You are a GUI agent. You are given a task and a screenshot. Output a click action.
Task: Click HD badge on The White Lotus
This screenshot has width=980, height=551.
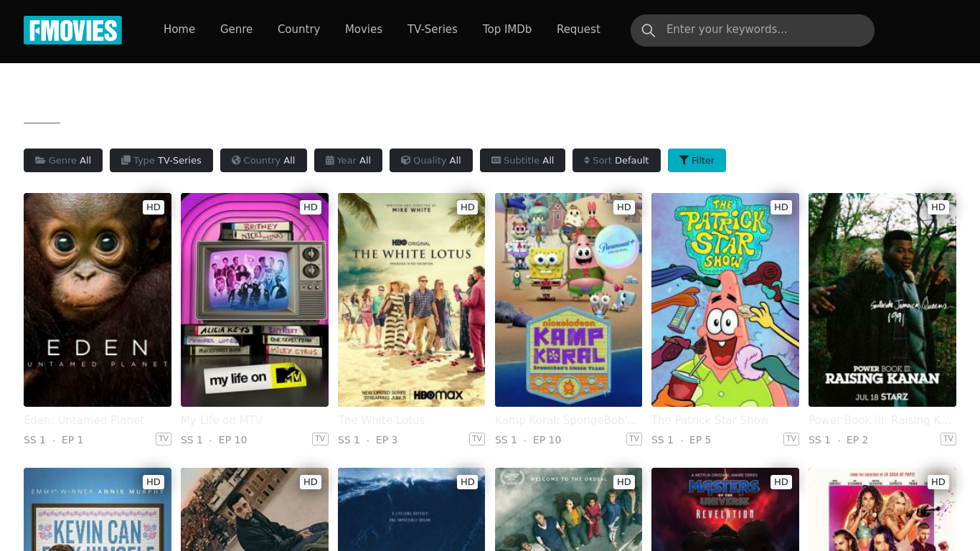coord(468,207)
